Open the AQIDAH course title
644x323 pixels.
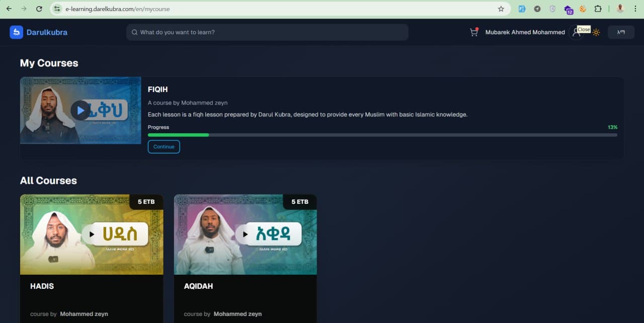pos(198,286)
